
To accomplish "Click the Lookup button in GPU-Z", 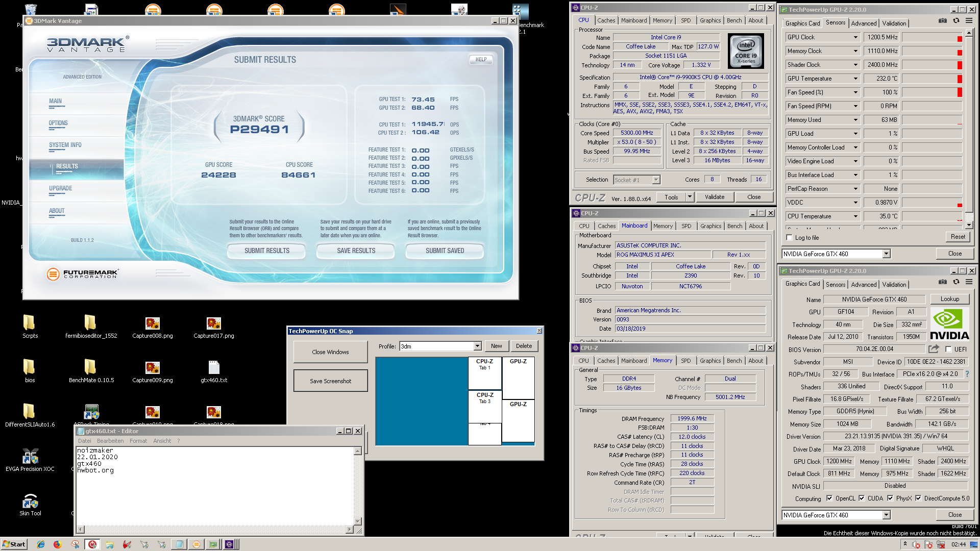I will coord(949,299).
